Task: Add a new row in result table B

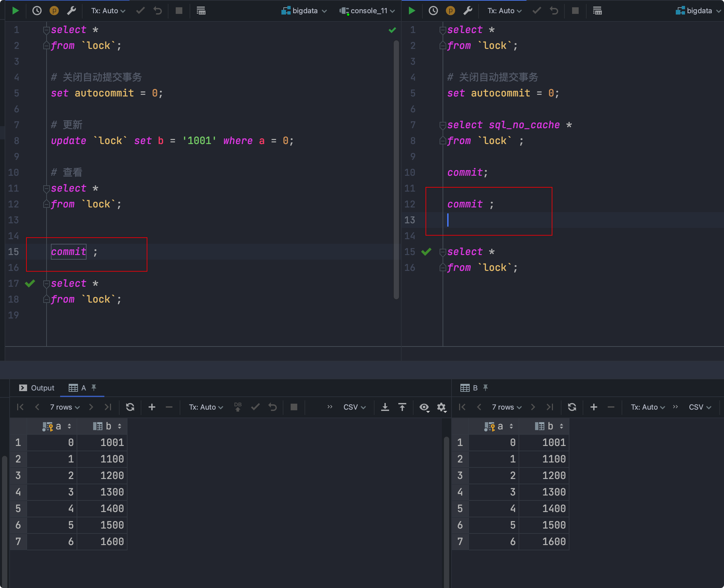Action: tap(594, 407)
